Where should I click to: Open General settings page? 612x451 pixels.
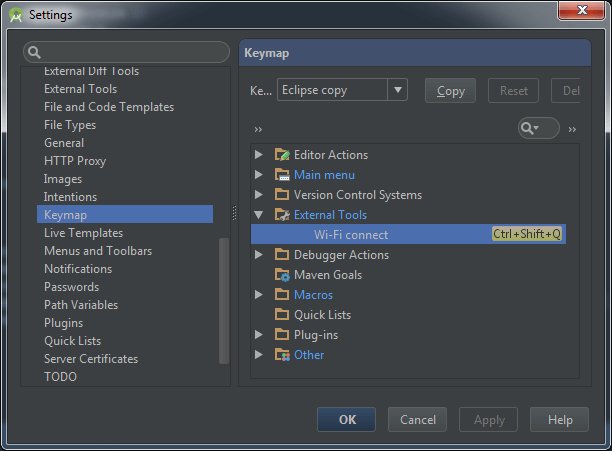pos(64,143)
